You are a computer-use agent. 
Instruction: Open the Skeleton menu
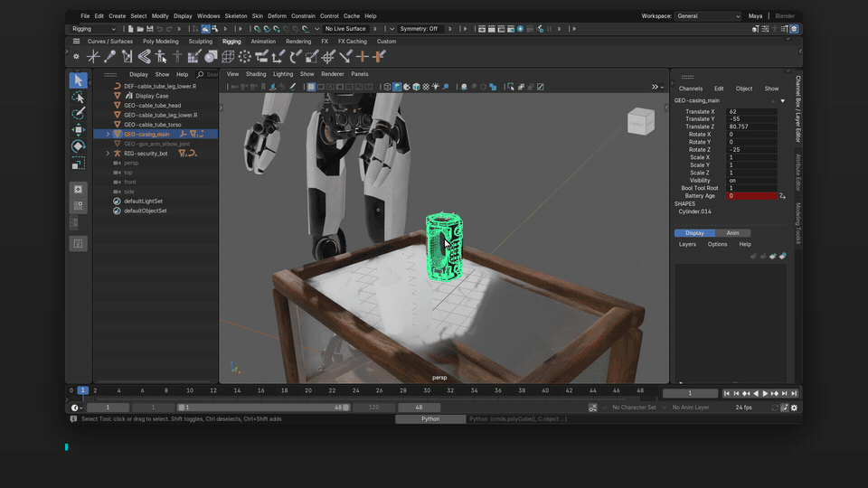pos(236,16)
